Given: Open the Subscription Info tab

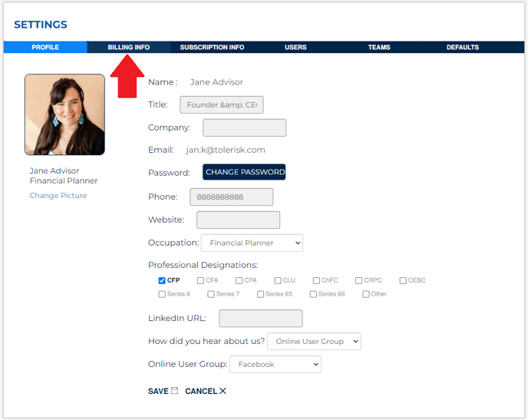Looking at the screenshot, I should [212, 48].
